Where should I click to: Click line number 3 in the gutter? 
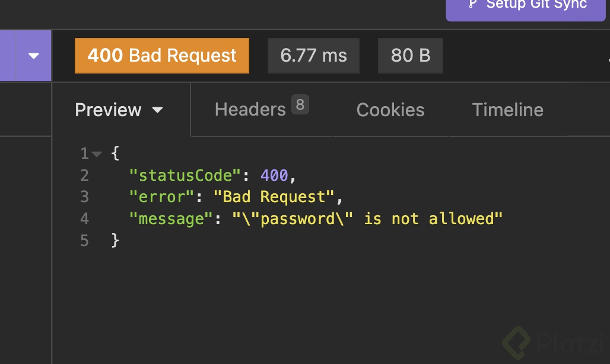[x=84, y=197]
